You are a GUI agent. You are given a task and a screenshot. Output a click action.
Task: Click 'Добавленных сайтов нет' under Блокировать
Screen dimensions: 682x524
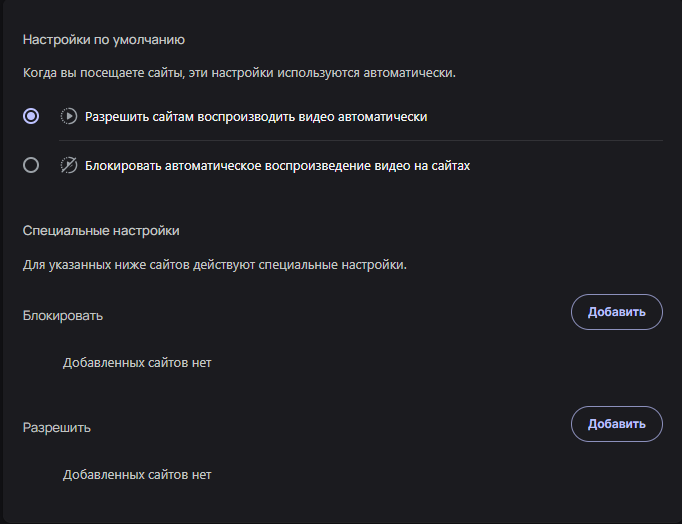[x=137, y=362]
